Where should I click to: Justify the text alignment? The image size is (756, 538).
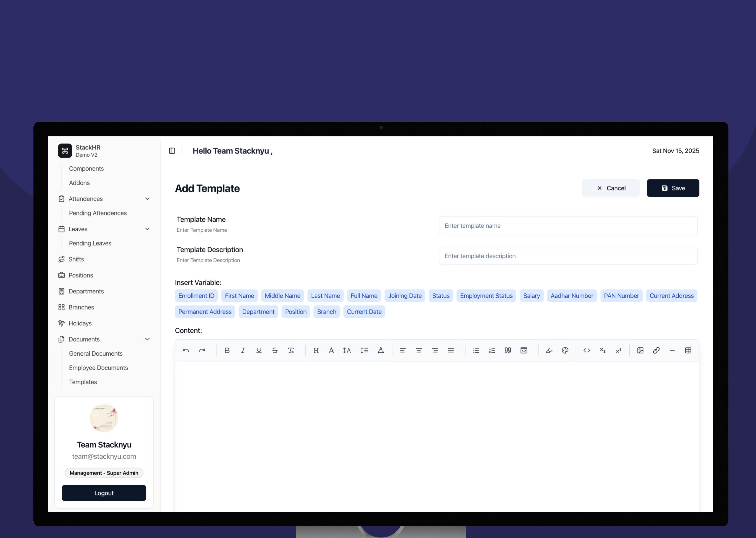(451, 350)
